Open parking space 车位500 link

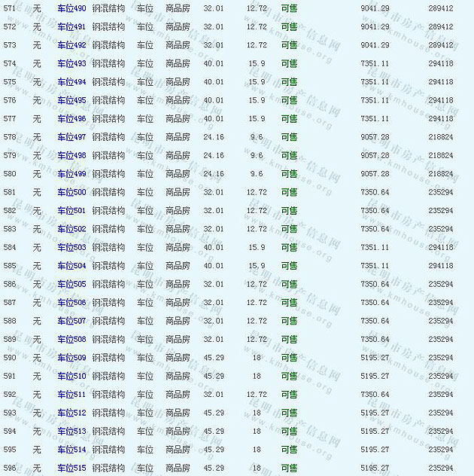point(71,192)
